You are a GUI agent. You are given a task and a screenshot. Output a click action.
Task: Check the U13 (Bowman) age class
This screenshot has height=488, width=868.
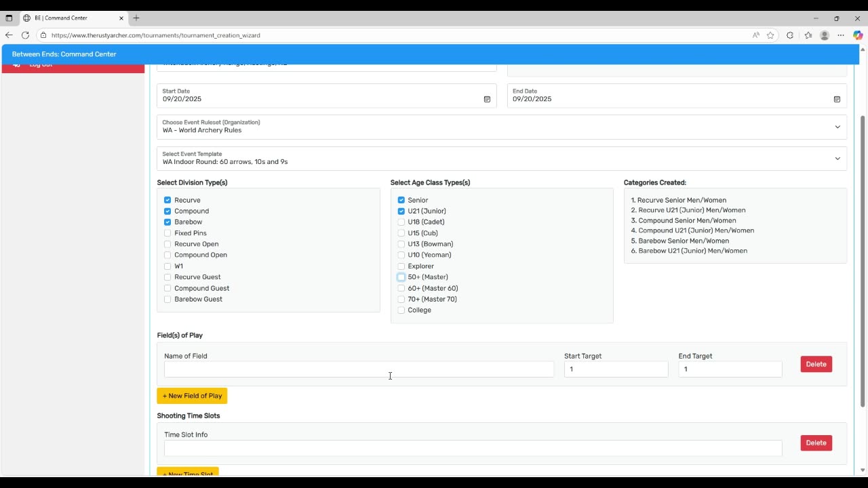pos(401,244)
